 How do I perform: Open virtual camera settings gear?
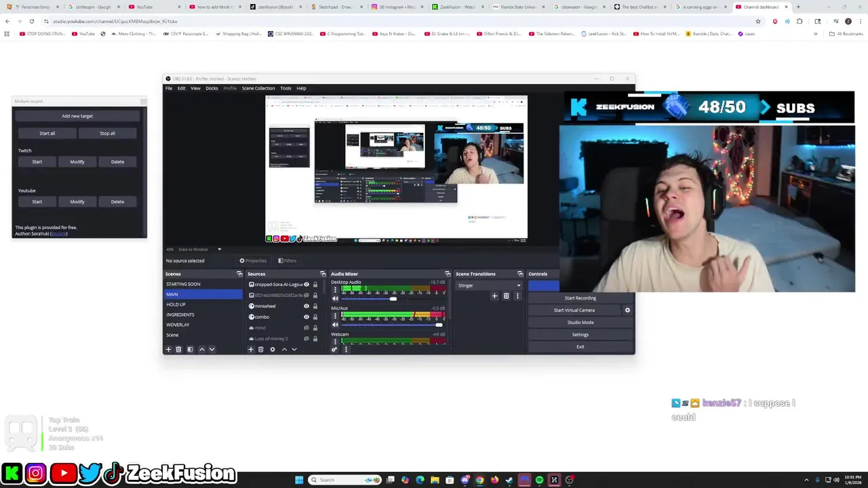(627, 310)
